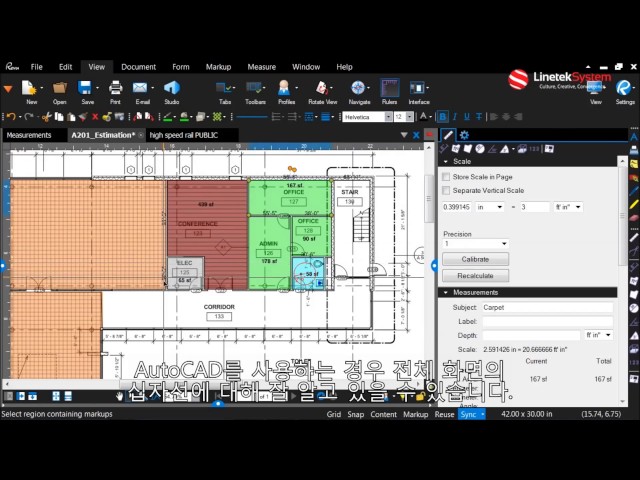Select the yellow highlighter tool in right toolbar
640x480 pixels.
[634, 204]
